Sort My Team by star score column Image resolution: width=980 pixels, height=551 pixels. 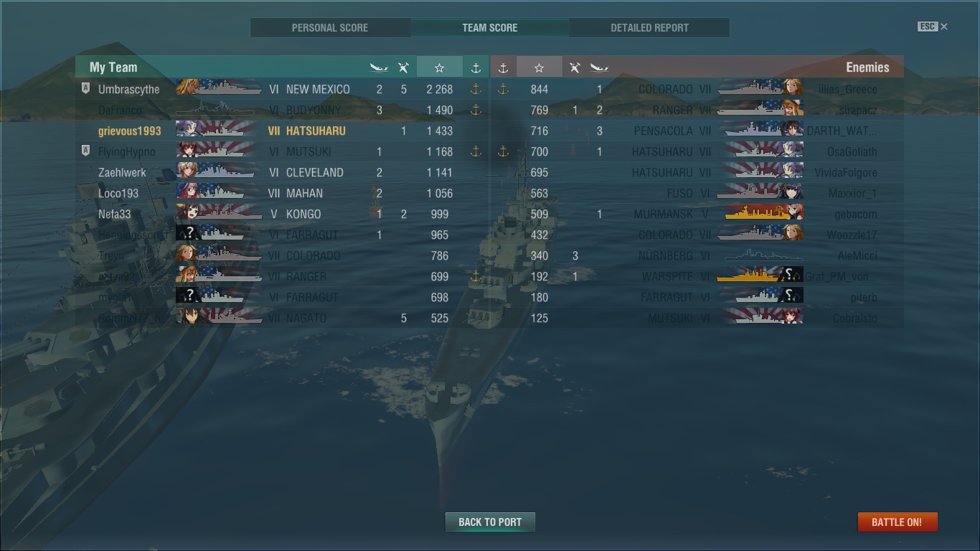pyautogui.click(x=439, y=67)
